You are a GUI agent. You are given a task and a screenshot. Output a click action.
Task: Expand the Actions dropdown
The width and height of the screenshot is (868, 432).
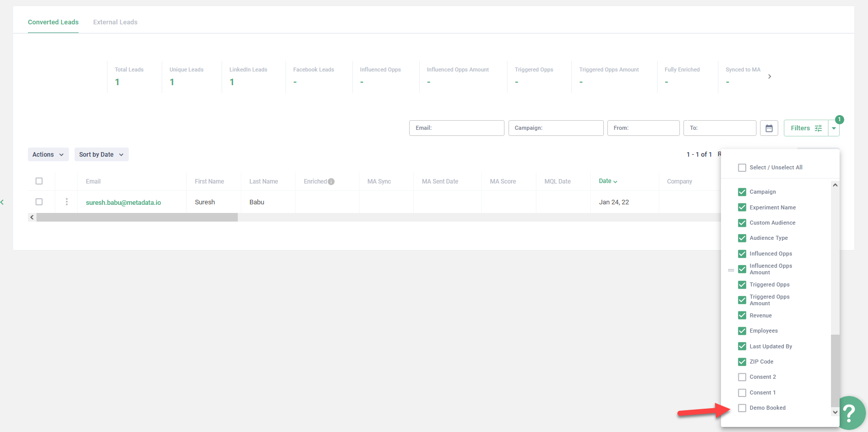click(x=48, y=155)
